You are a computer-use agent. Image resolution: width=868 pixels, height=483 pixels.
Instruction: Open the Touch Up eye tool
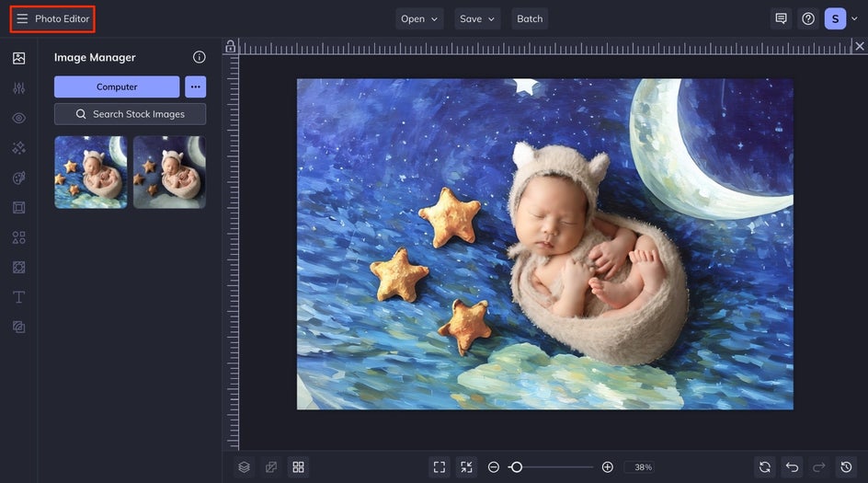point(18,119)
